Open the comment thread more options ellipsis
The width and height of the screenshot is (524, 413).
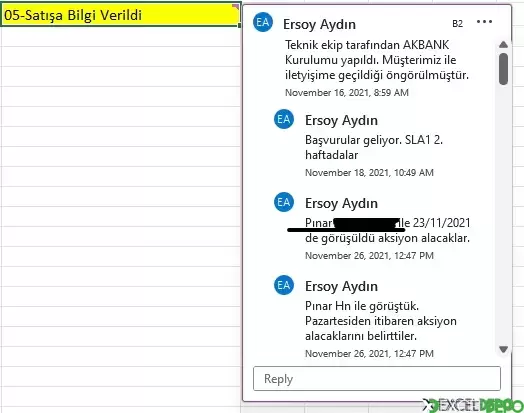[484, 22]
